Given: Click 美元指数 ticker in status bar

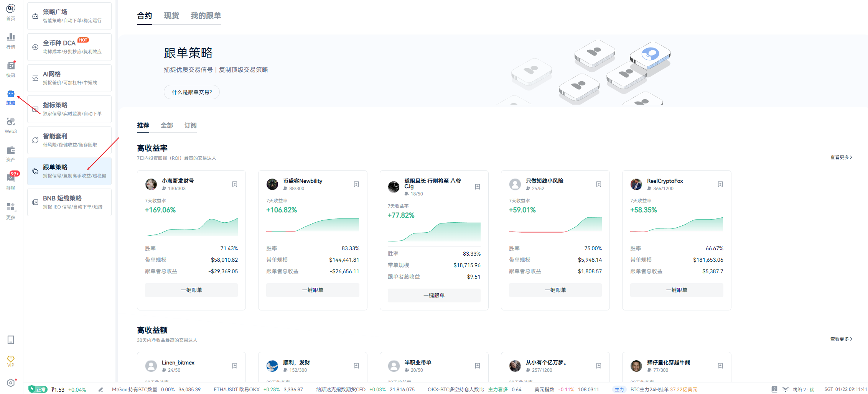Looking at the screenshot, I should coord(567,389).
